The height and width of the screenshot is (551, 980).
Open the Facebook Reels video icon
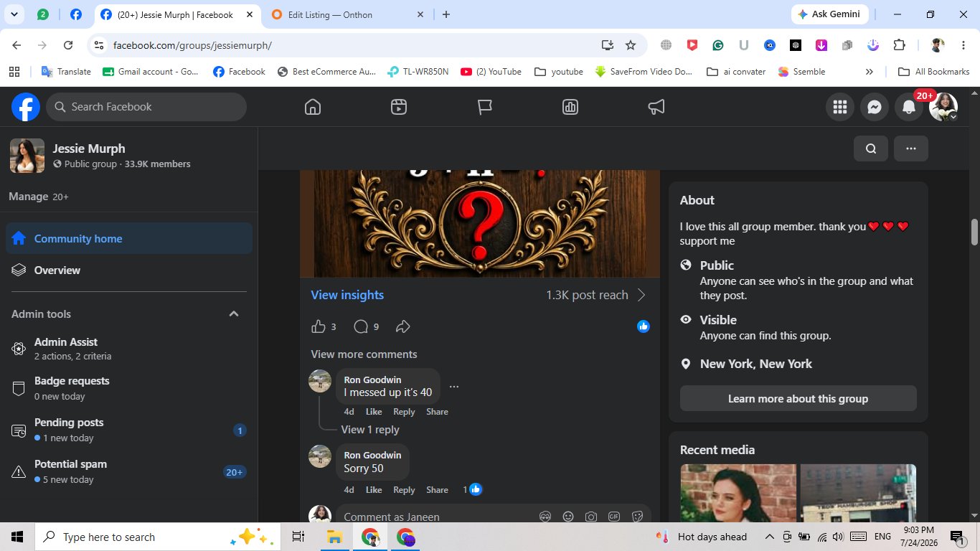pyautogui.click(x=399, y=107)
